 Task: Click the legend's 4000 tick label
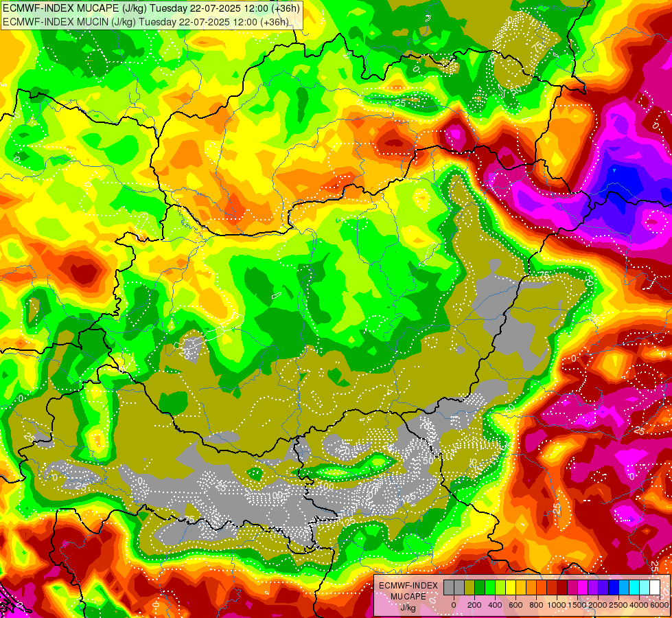[640, 605]
